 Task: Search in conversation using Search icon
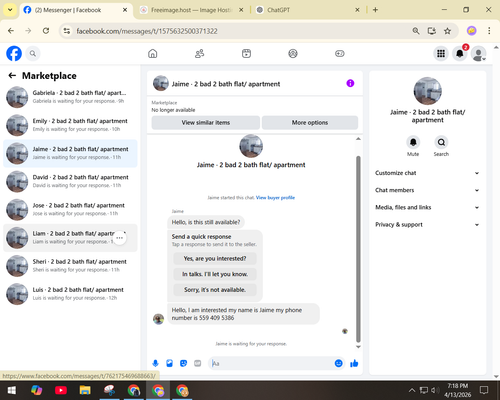tap(441, 142)
